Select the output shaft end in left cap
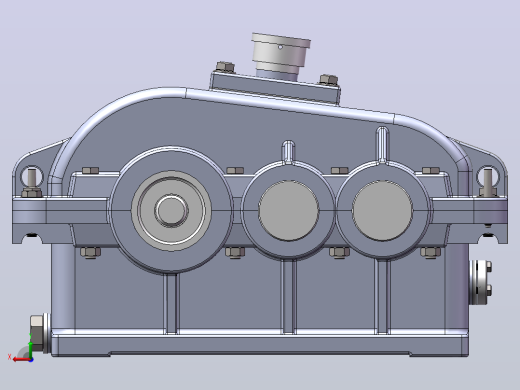This screenshot has height=390, width=520. (171, 210)
